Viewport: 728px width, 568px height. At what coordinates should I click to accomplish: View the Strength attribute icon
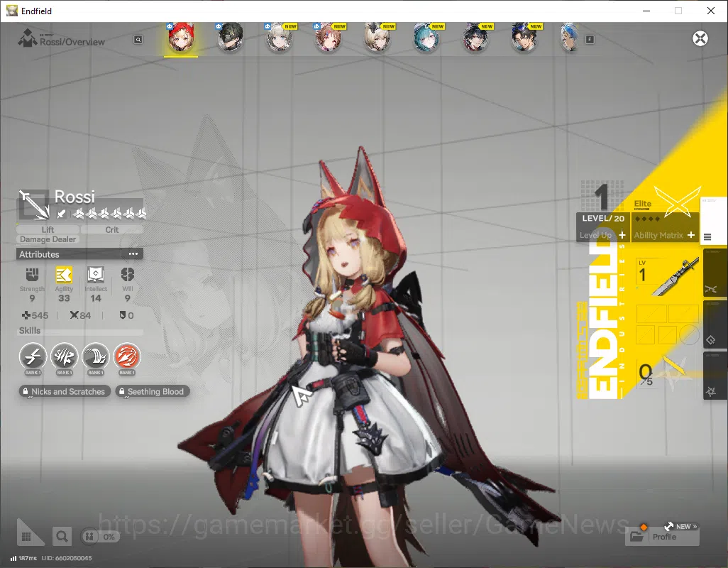(32, 275)
